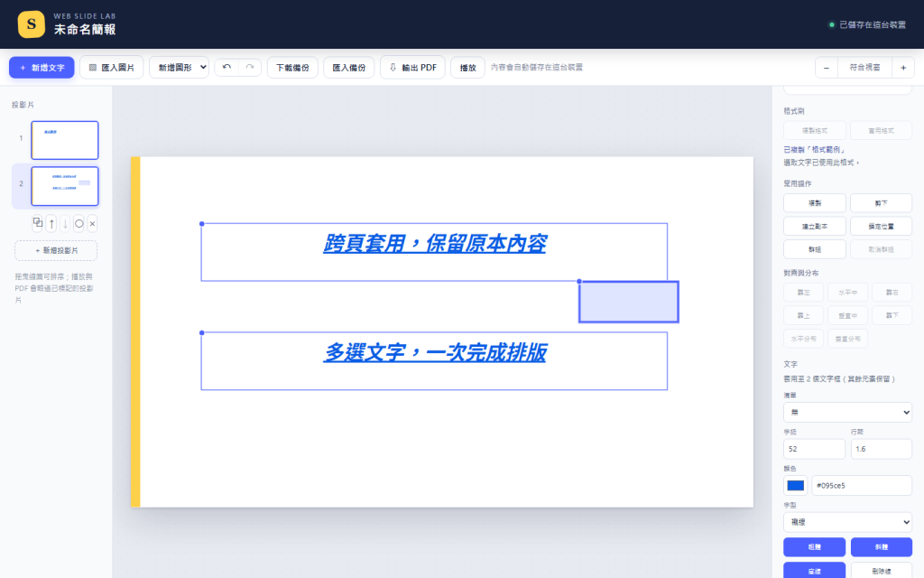Click 剪下 cut button
Screen dimensions: 924x578
(881, 203)
